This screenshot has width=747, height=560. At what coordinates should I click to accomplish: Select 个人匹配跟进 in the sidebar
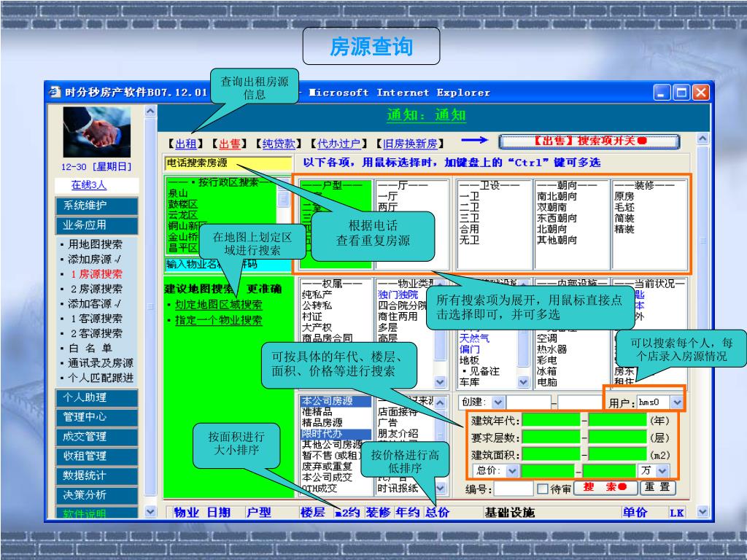[x=101, y=378]
